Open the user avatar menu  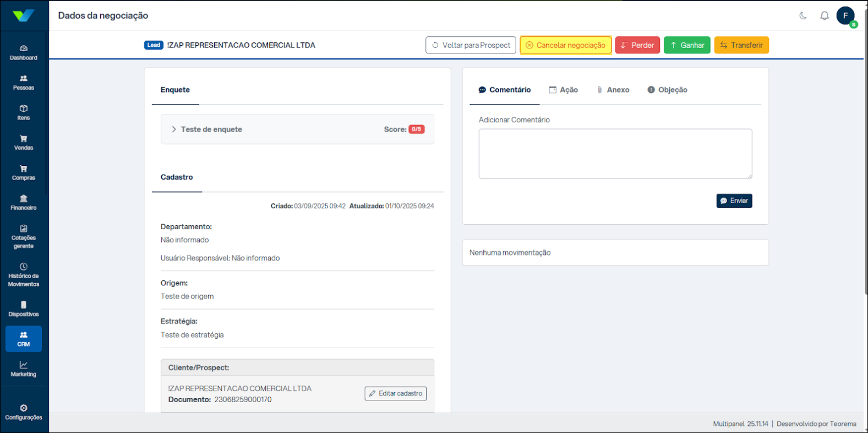[845, 16]
